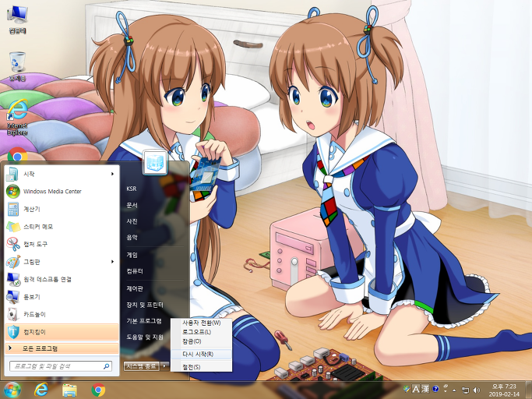Viewport: 532px width, 399px height.
Task: Click the globe language bar tray icon
Action: pyautogui.click(x=407, y=389)
